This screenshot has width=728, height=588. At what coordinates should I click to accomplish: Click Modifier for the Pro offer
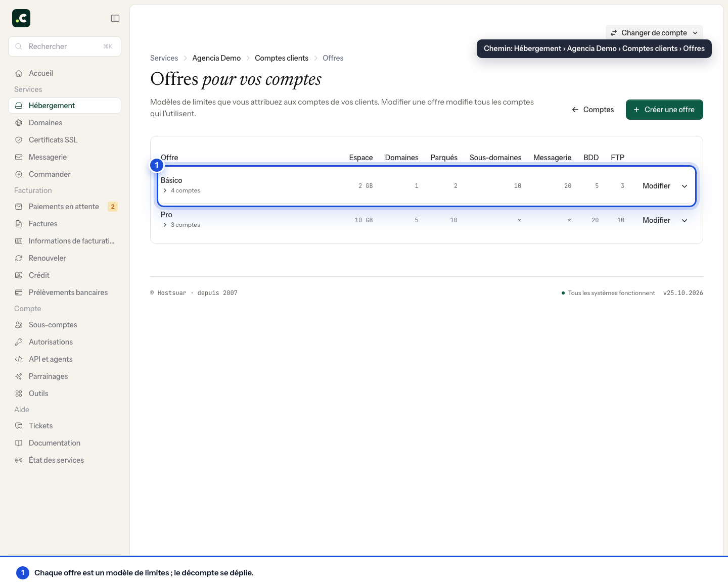(656, 220)
